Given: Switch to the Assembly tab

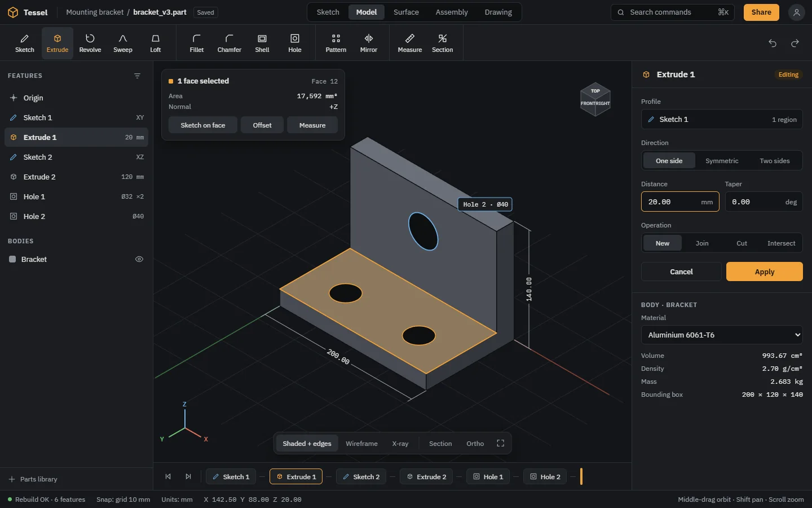Looking at the screenshot, I should tap(452, 12).
